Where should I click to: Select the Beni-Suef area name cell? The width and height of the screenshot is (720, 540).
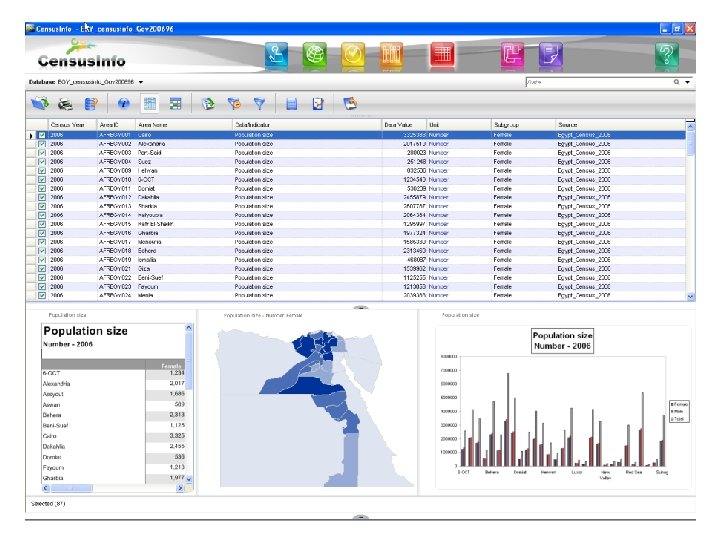tap(184, 278)
